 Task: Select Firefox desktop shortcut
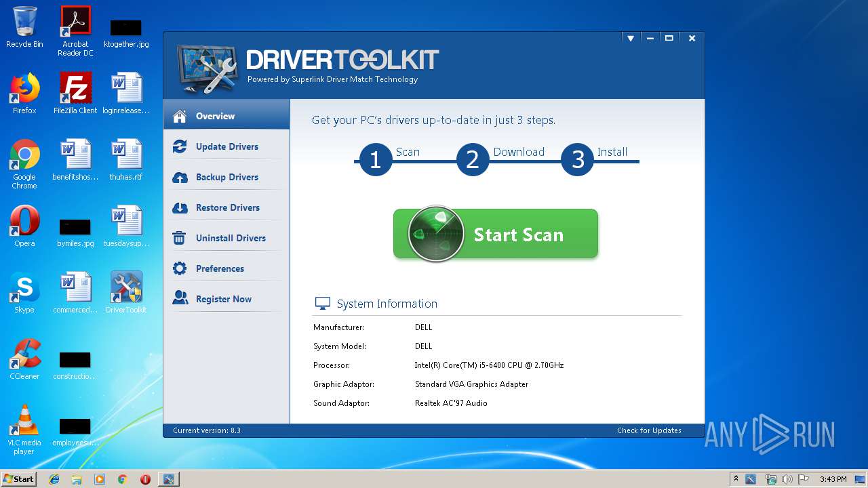24,94
